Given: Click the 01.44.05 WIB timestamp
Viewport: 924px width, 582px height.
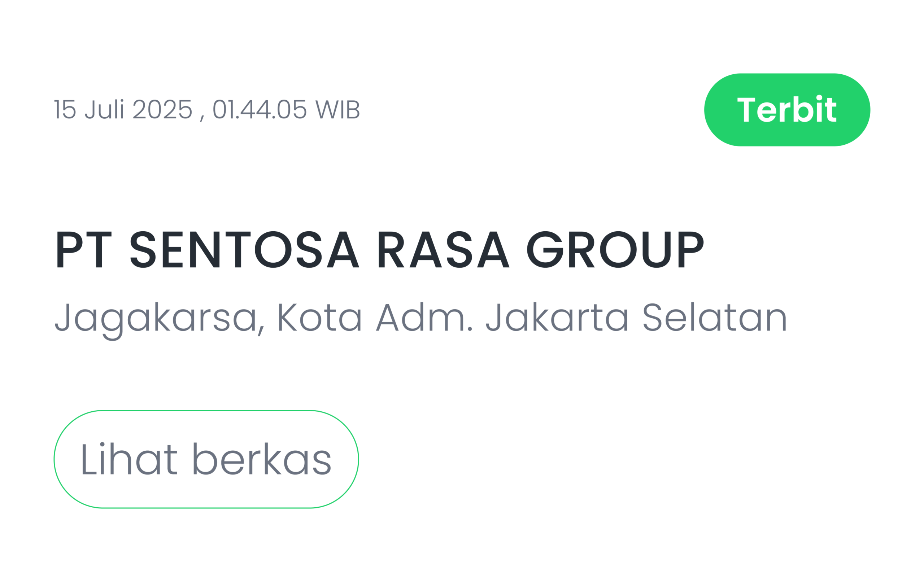Looking at the screenshot, I should (x=286, y=110).
